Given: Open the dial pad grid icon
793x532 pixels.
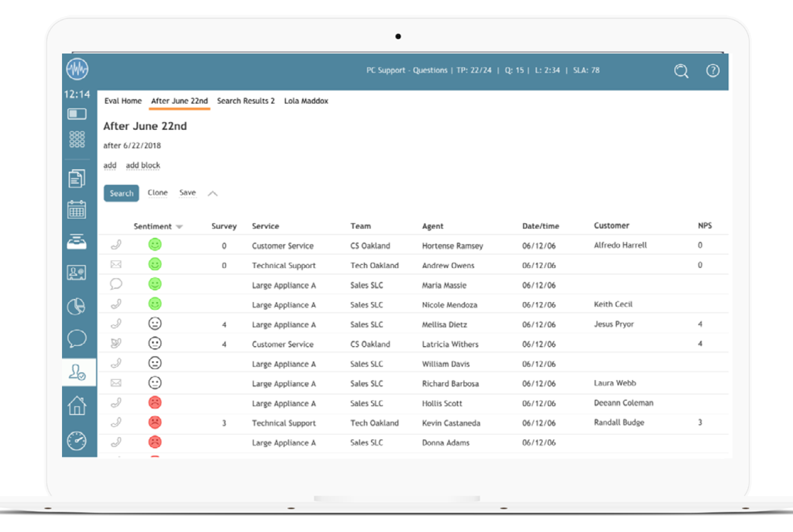Looking at the screenshot, I should [x=77, y=139].
